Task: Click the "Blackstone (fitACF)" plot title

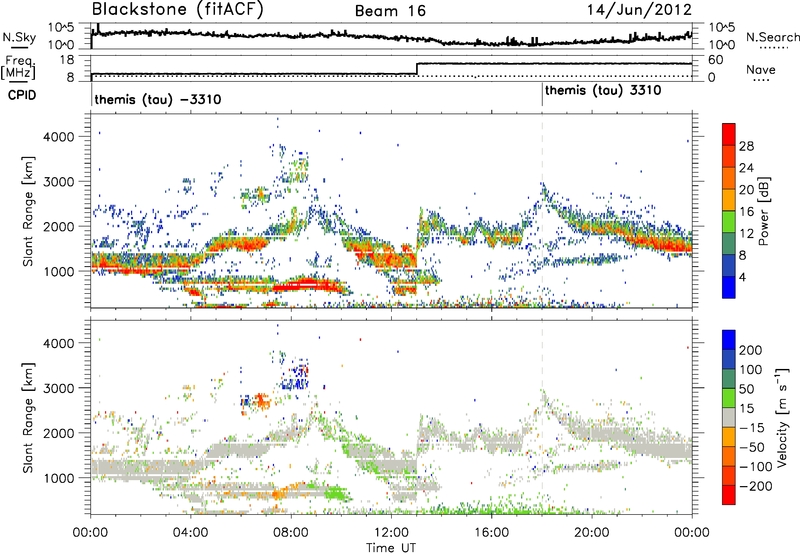Action: [178, 10]
